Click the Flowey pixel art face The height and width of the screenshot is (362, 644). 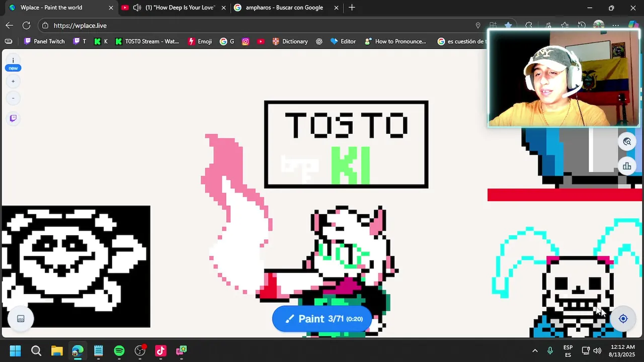click(x=75, y=266)
